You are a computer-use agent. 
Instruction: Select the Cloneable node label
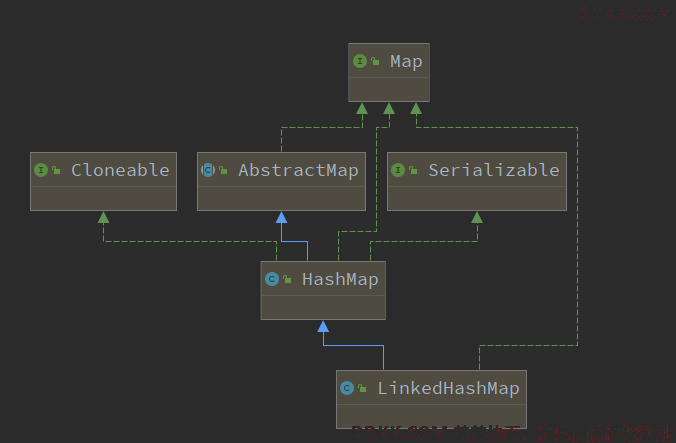tap(120, 170)
